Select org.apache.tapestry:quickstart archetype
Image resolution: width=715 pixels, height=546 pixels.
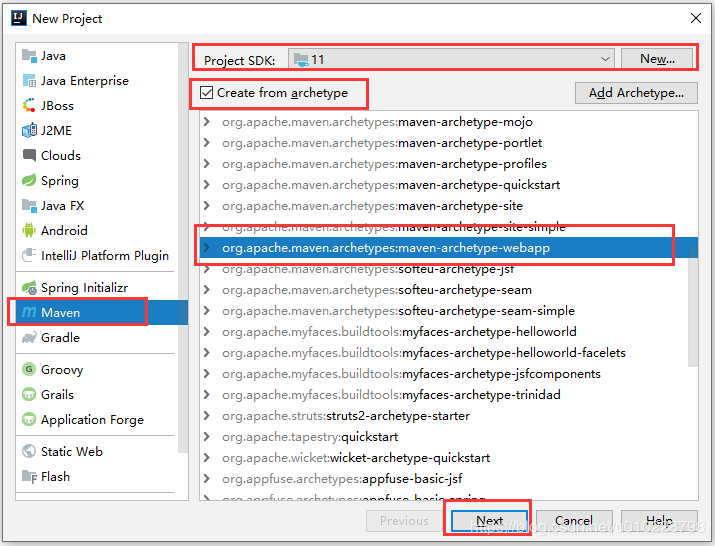click(x=448, y=437)
